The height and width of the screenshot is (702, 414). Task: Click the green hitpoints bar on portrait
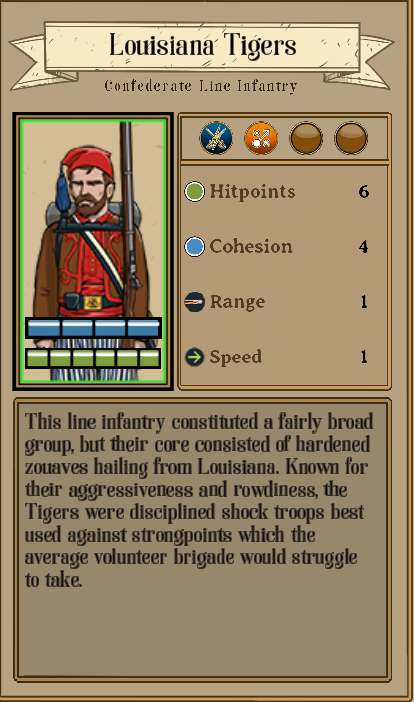tap(93, 358)
